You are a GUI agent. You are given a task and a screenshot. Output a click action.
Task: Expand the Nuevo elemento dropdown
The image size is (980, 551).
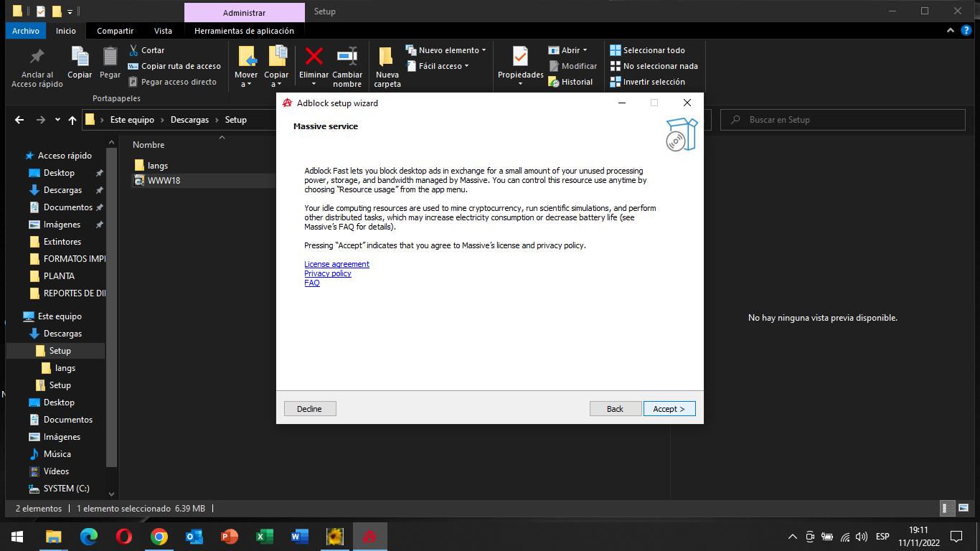(x=484, y=50)
